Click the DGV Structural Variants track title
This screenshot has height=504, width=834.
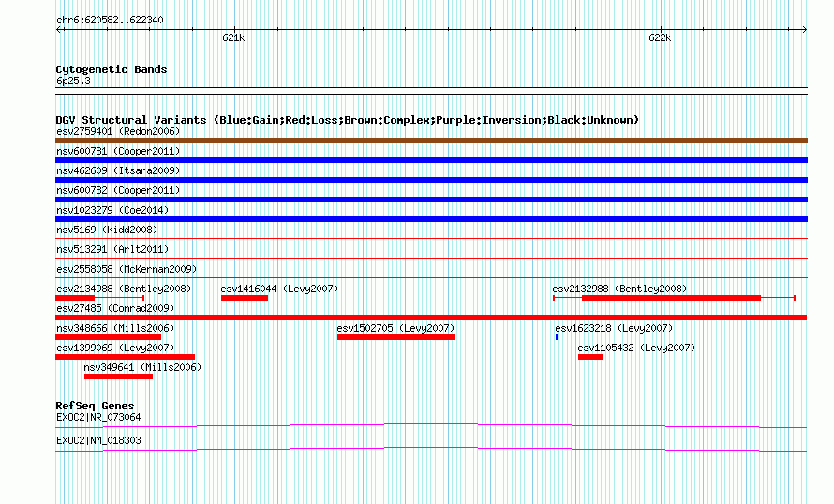(348, 120)
